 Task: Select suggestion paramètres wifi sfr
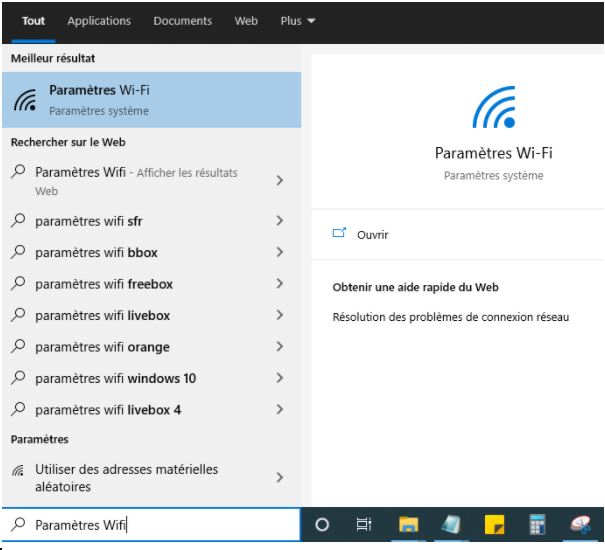(x=152, y=221)
